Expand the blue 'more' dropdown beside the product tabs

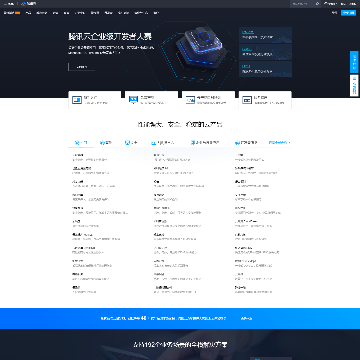pyautogui.click(x=280, y=142)
